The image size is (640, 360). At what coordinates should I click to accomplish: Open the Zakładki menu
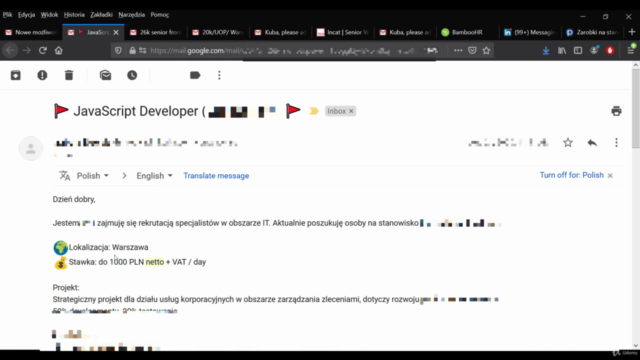pyautogui.click(x=101, y=15)
